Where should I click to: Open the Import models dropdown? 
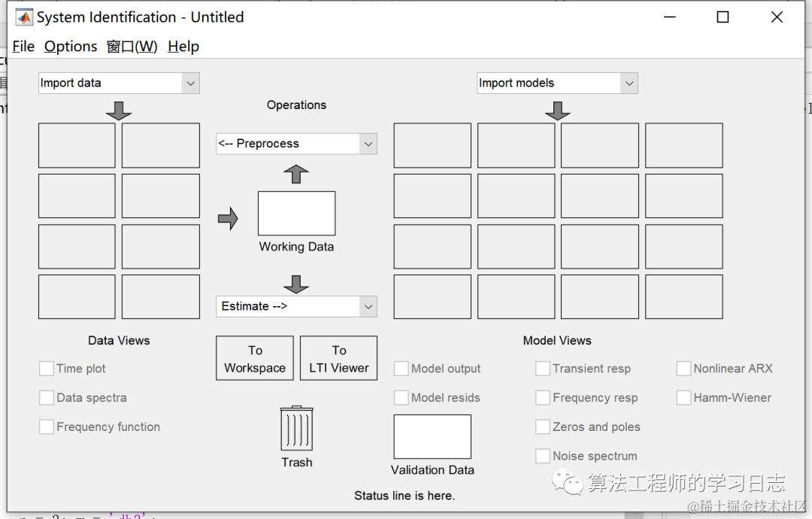pos(557,83)
